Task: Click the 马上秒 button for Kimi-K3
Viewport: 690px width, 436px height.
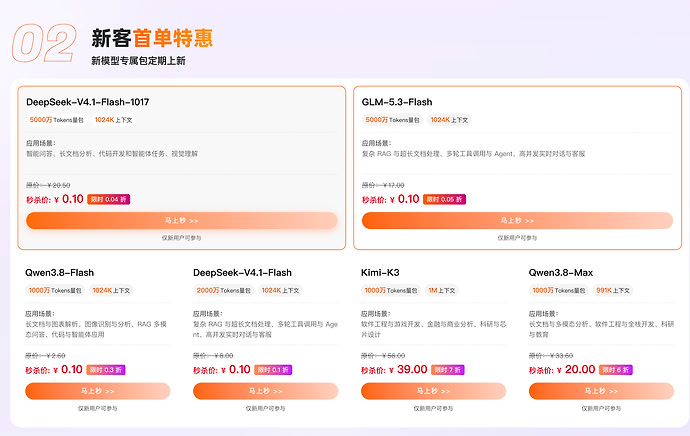Action: tap(433, 391)
